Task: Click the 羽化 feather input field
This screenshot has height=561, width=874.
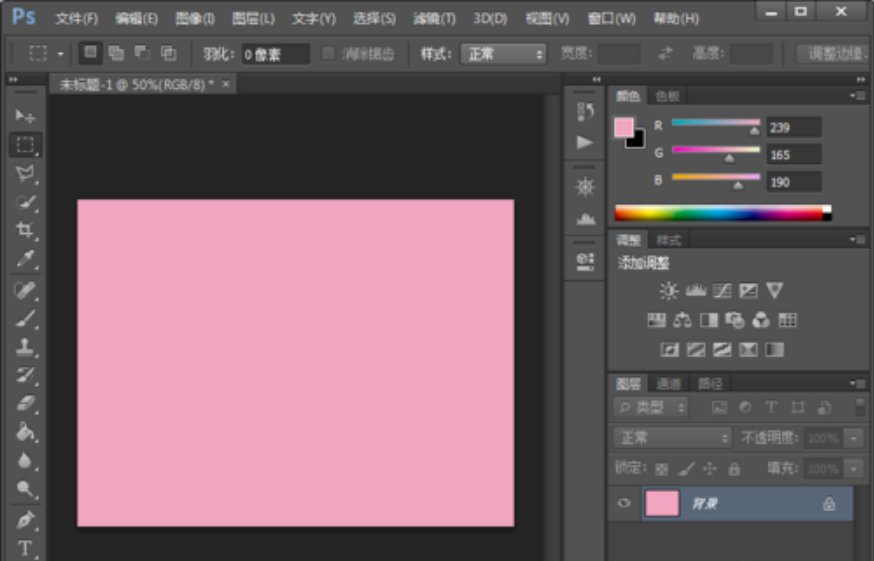Action: pos(275,54)
